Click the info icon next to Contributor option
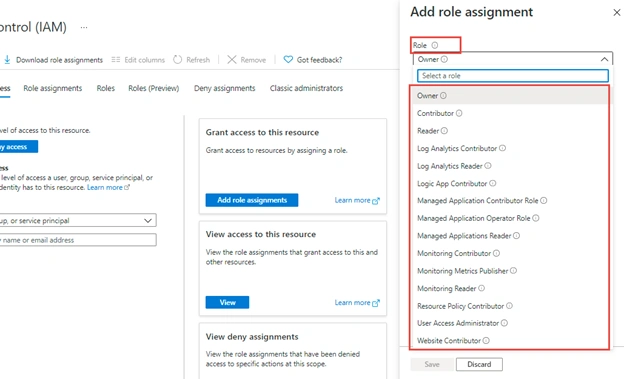This screenshot has height=379, width=624. (459, 113)
